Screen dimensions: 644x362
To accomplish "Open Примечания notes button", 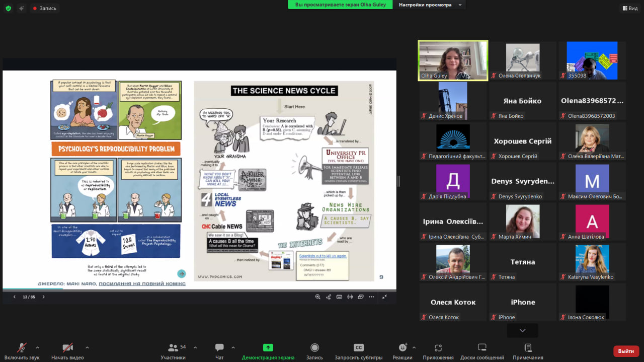I will pos(528,351).
